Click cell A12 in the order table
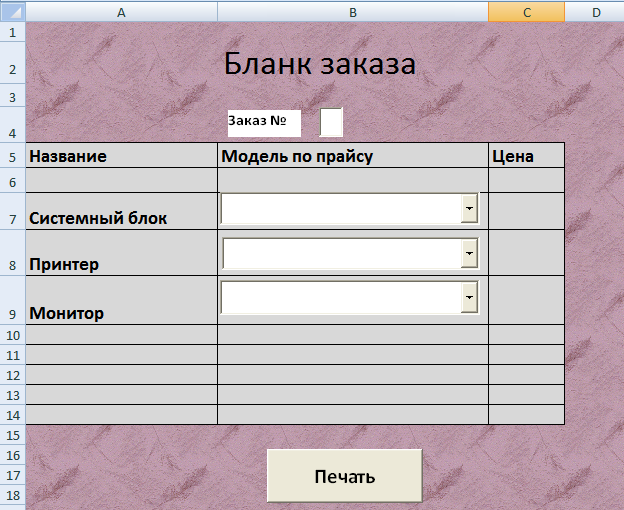Image resolution: width=624 pixels, height=510 pixels. pos(122,375)
